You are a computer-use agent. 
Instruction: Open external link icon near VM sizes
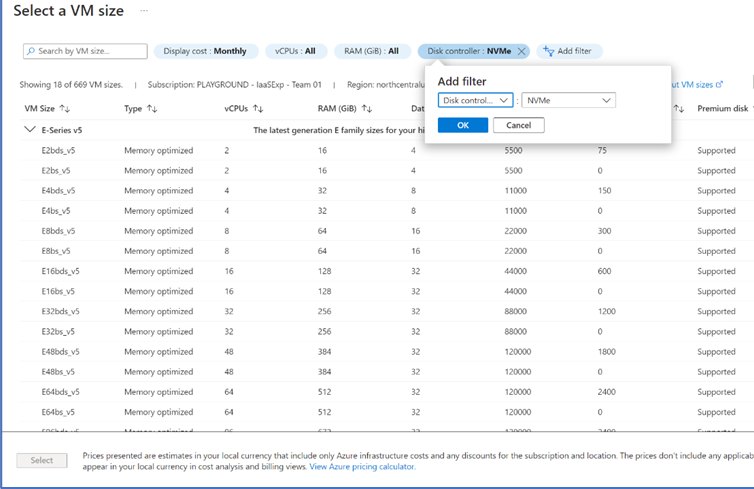pyautogui.click(x=719, y=85)
